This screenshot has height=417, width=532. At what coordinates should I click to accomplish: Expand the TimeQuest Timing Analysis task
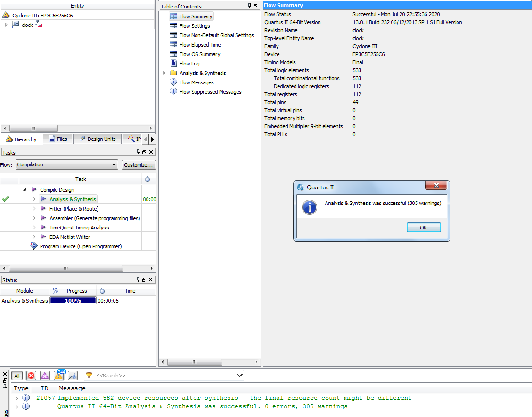[x=34, y=227]
